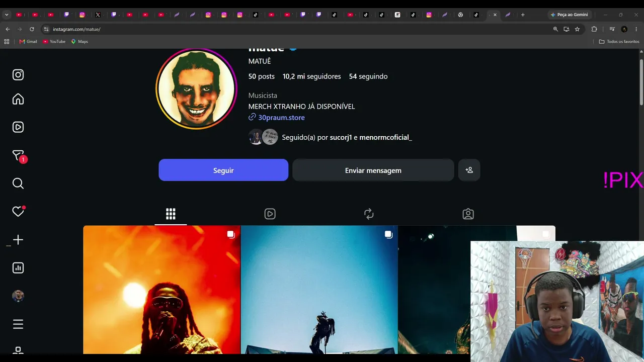
Task: Reload the Instagram page
Action: pos(32,29)
